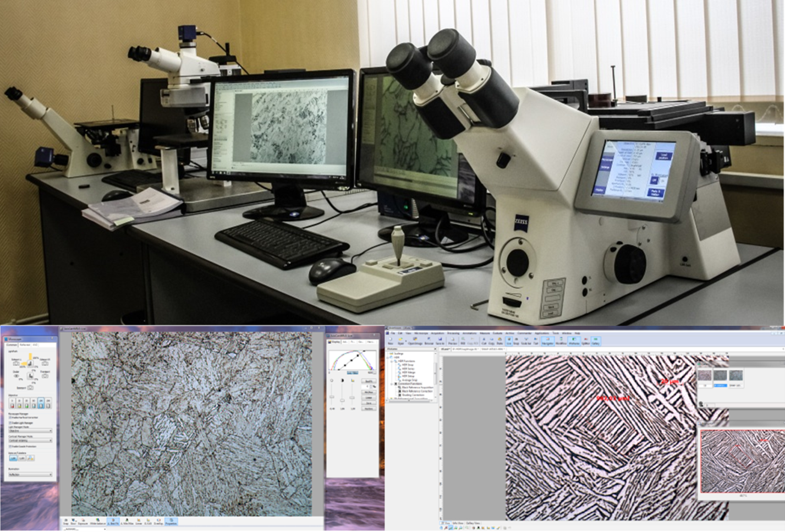This screenshot has height=532, width=785.
Task: Toggle the Navigator toolbar button
Action: coord(548,341)
